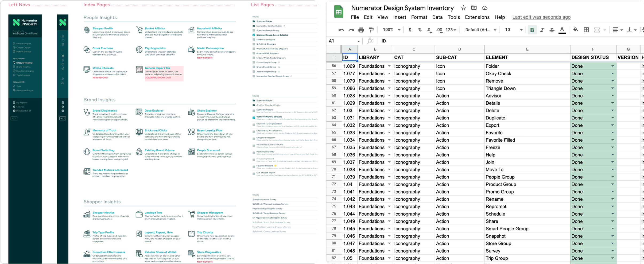Click the green Google Sheets home logo
The height and width of the screenshot is (264, 644).
point(339,12)
